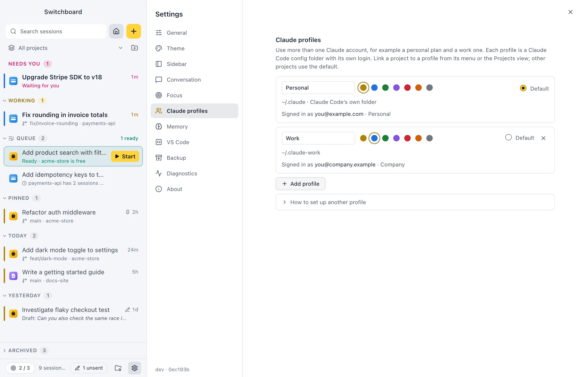This screenshot has width=588, height=377.
Task: Click the Investigate flaky checkout test icon
Action: 13,314
